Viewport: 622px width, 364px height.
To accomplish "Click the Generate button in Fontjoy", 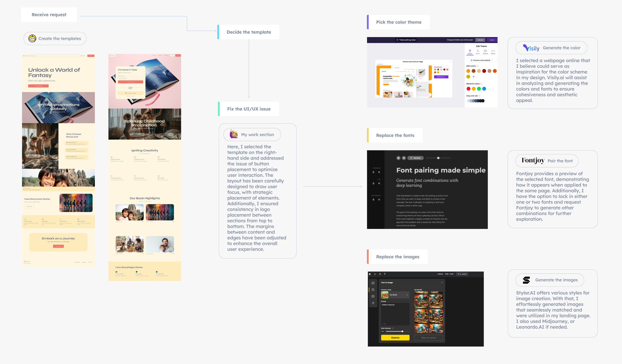I will coord(415,158).
